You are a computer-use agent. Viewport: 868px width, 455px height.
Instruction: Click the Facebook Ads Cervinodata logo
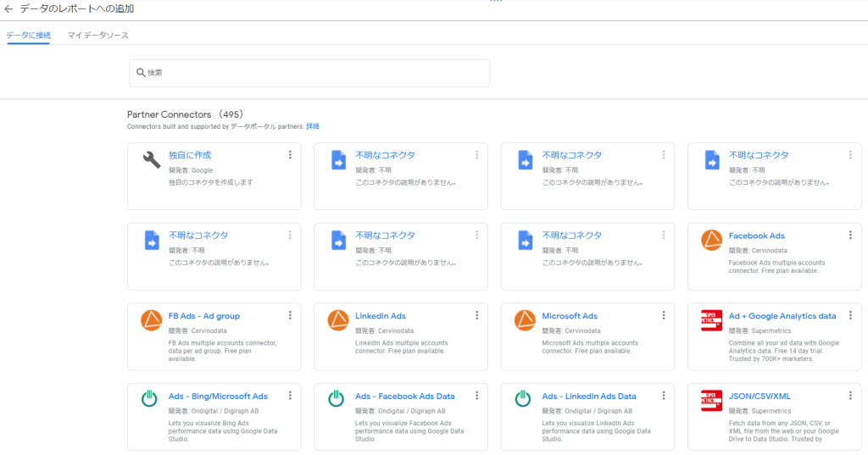[712, 241]
